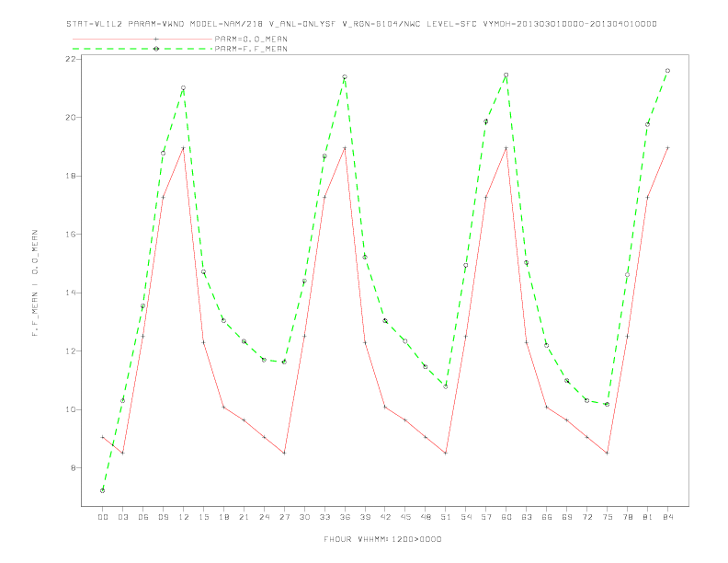Click the vertical F.F_MEAN | O.O_MEAN axis title

(35, 283)
